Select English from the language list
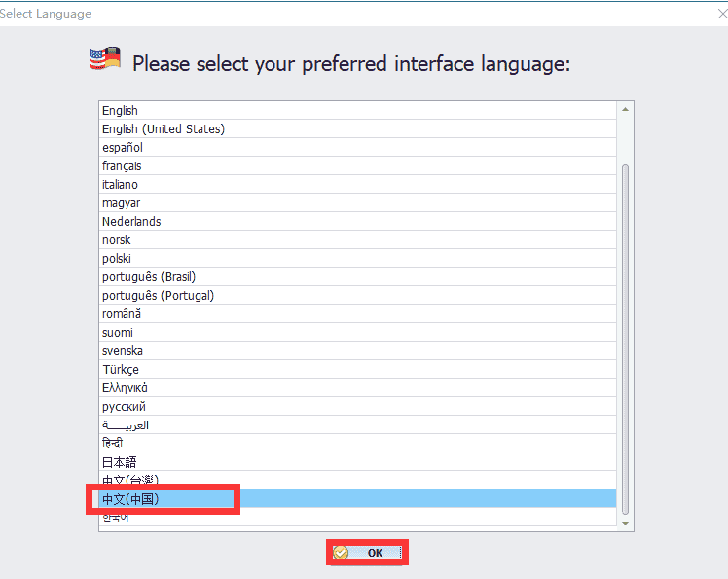 coord(120,111)
